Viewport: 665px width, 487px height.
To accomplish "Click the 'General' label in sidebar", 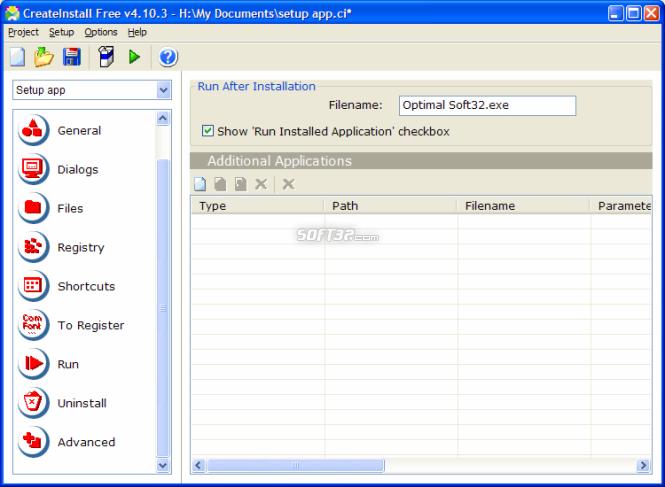I will 79,130.
